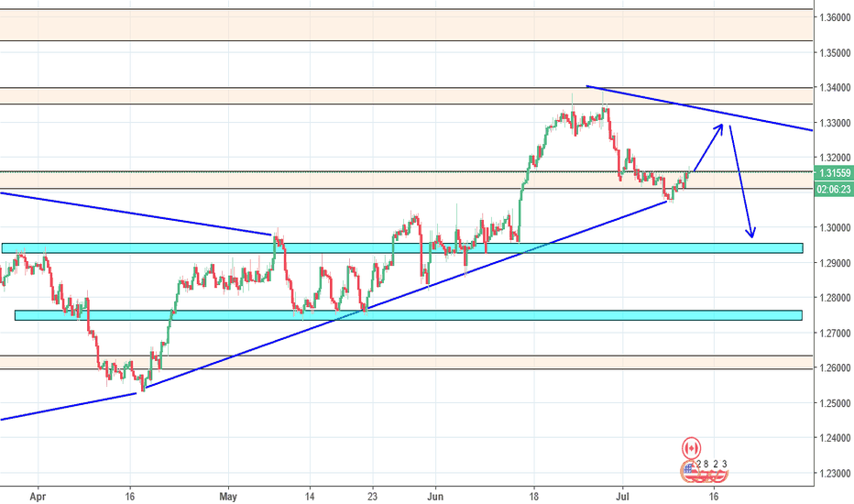Click the 1.34000 price axis label
The image size is (854, 504).
click(835, 88)
